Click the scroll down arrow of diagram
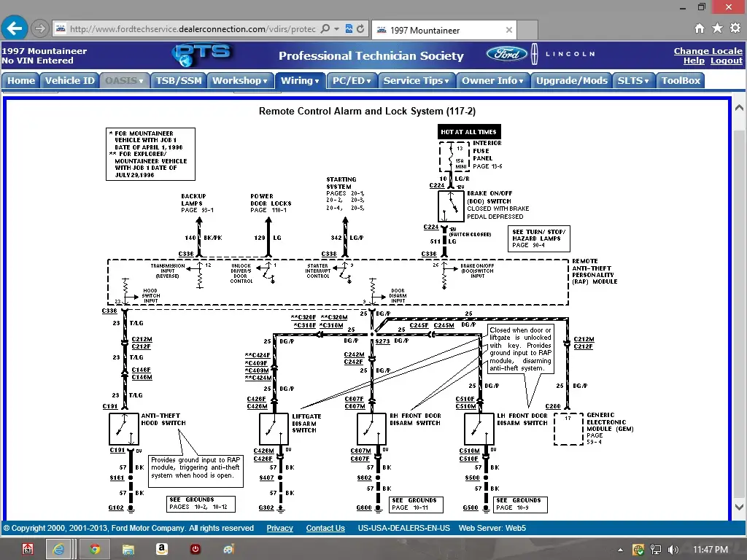Screen dimensions: 747x560 click(x=739, y=507)
